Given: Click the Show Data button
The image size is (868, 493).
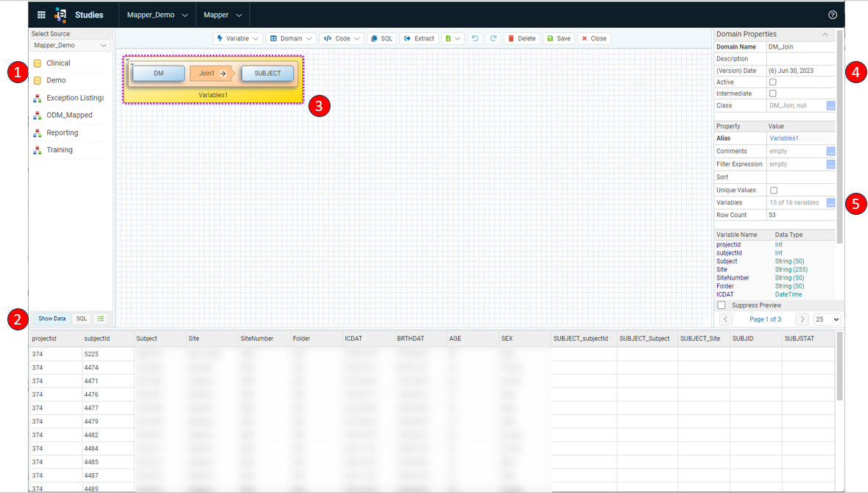Looking at the screenshot, I should click(x=52, y=319).
